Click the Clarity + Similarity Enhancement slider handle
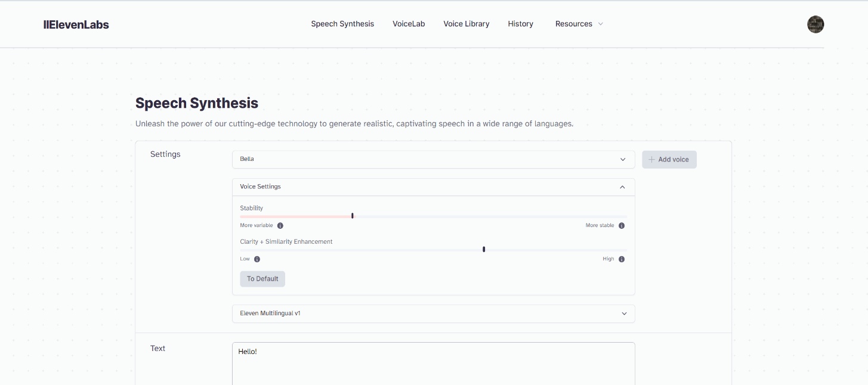The height and width of the screenshot is (385, 868). click(484, 249)
